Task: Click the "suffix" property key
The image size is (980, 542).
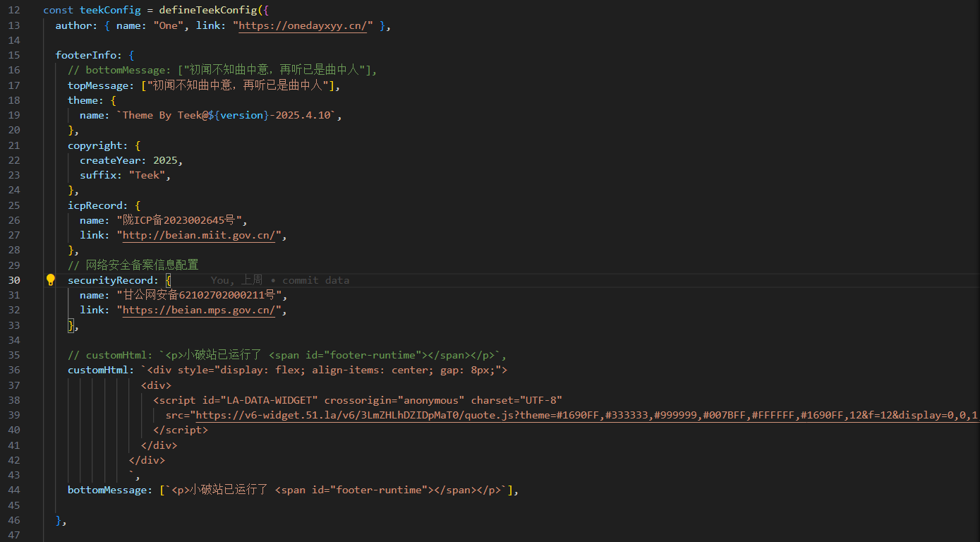Action: coord(98,175)
